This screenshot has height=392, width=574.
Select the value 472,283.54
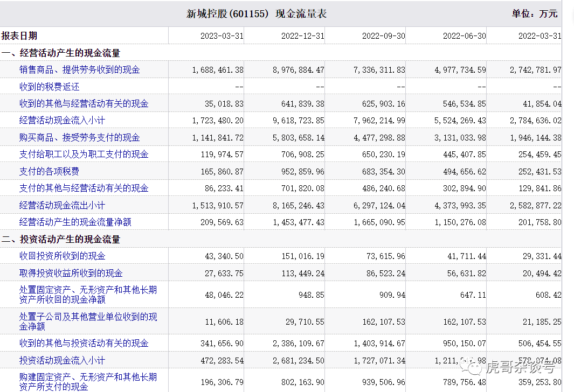pos(222,361)
